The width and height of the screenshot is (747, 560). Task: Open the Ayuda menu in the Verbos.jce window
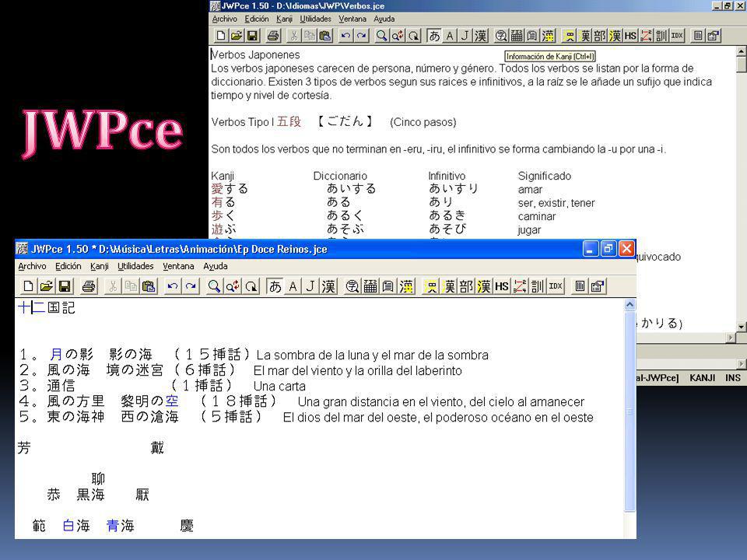[x=384, y=19]
